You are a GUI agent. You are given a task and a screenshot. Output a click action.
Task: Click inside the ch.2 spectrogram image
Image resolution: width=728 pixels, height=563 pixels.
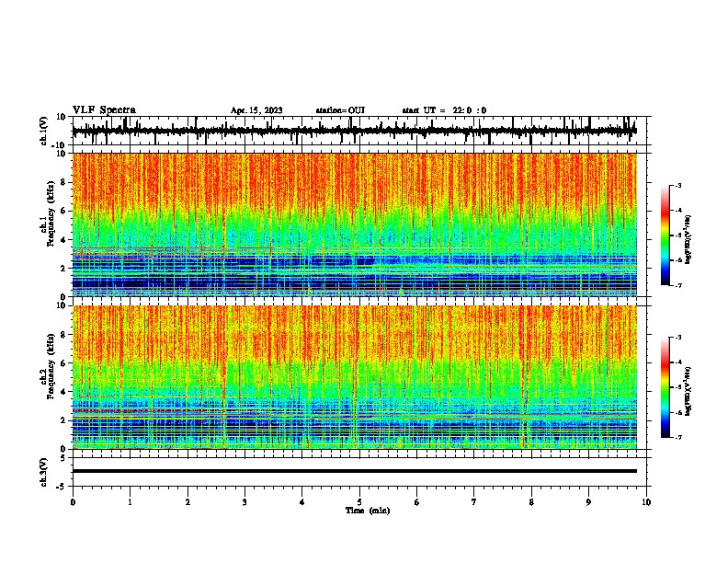354,377
